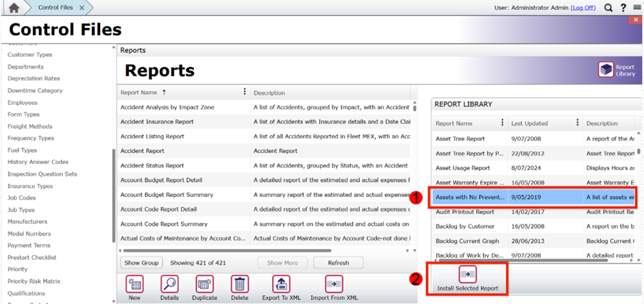Click the Home icon tab
This screenshot has width=644, height=304.
[14, 8]
